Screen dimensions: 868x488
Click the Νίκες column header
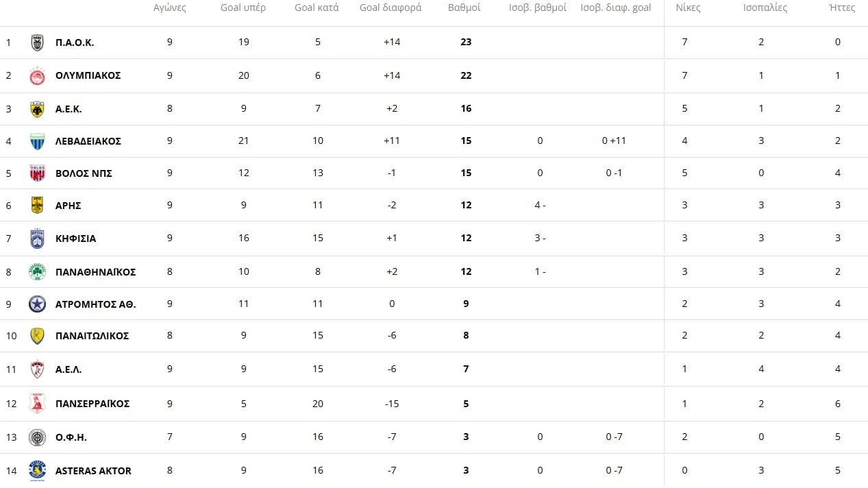[688, 8]
